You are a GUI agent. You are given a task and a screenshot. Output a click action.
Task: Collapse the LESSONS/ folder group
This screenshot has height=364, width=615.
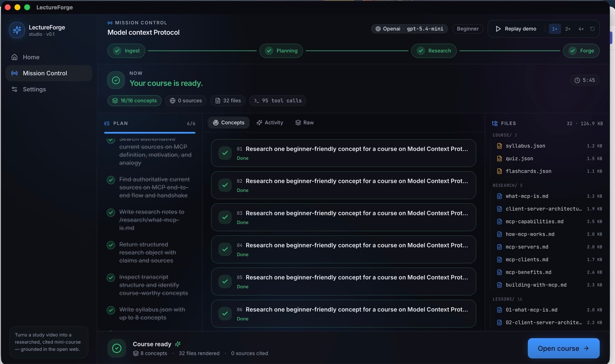point(507,299)
